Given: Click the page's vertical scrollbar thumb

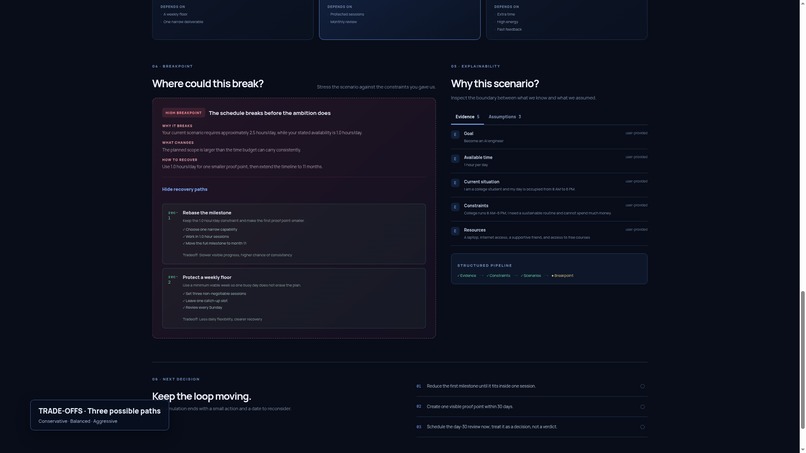Looking at the screenshot, I should click(802, 360).
